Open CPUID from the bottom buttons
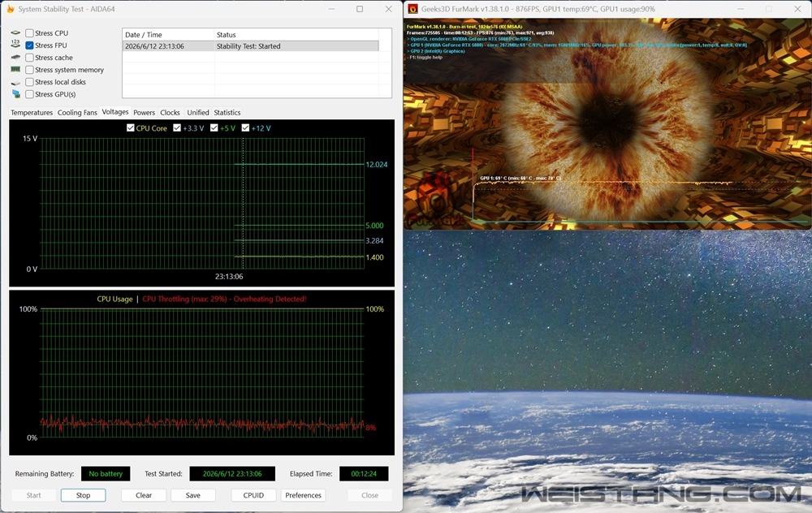 (x=253, y=495)
